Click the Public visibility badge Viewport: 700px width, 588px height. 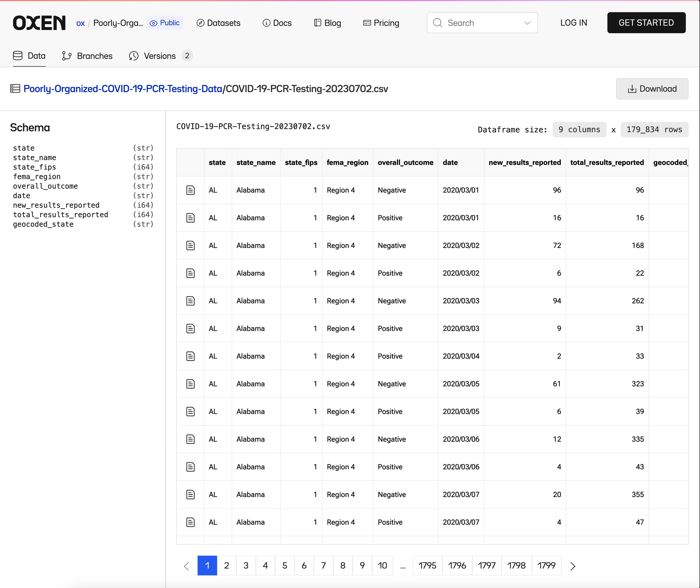(164, 23)
